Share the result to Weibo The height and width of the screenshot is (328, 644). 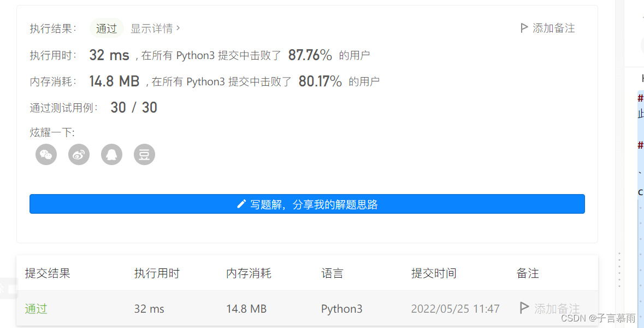click(x=79, y=154)
